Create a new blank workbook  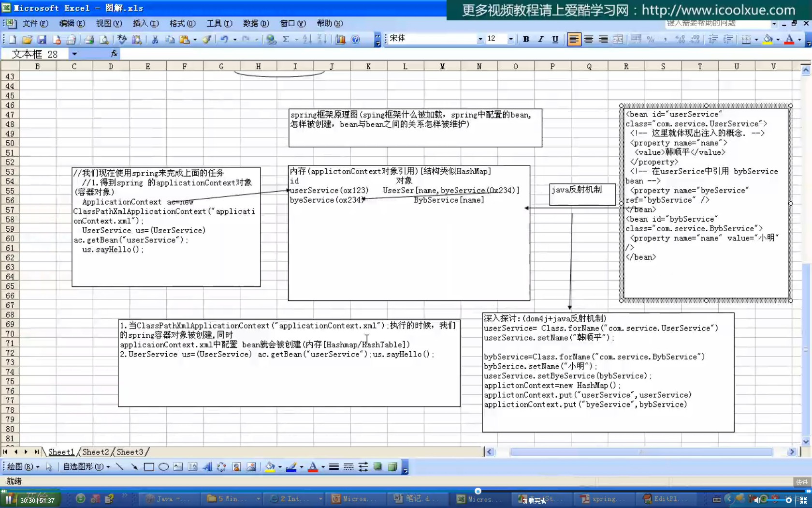[13, 40]
